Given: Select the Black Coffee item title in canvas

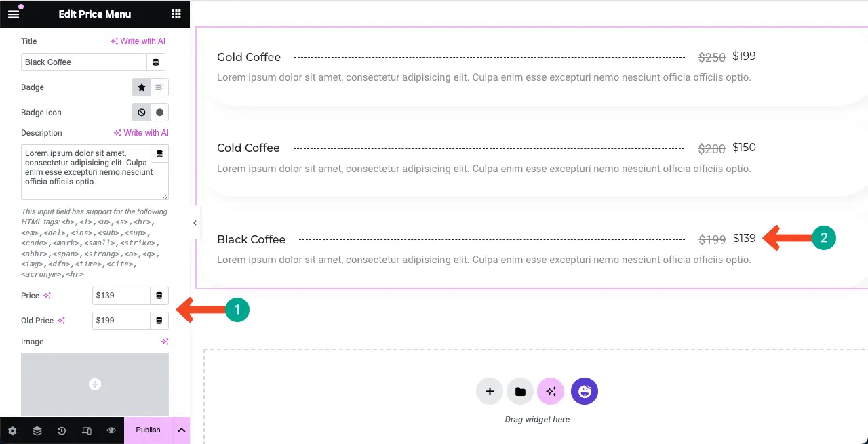Looking at the screenshot, I should pyautogui.click(x=251, y=239).
